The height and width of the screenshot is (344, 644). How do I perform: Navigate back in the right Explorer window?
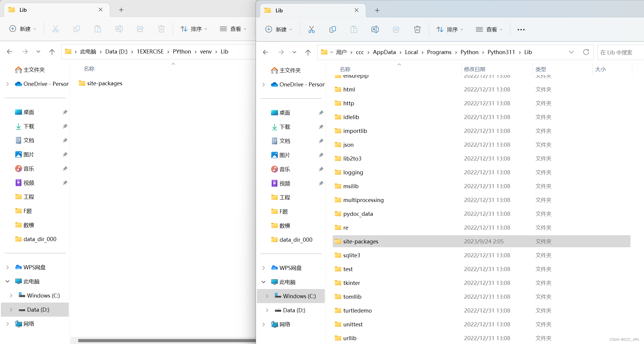265,52
